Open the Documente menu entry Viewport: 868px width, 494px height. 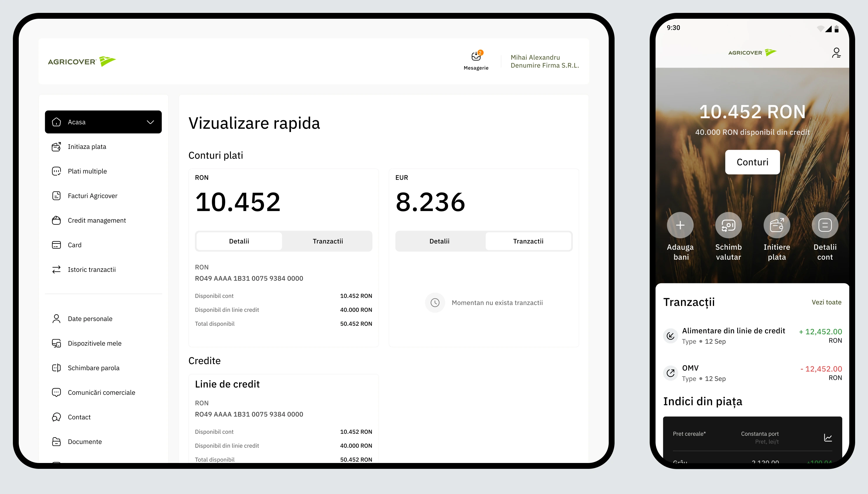[103, 442]
